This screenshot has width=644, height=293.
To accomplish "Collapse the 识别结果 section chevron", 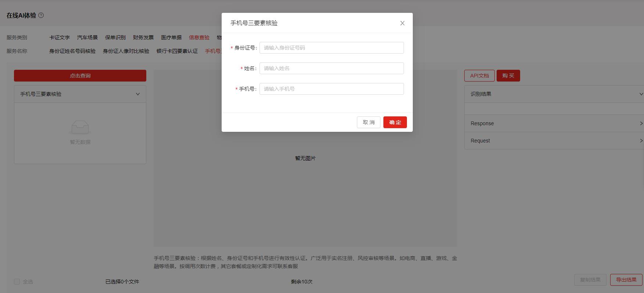I will tap(641, 94).
